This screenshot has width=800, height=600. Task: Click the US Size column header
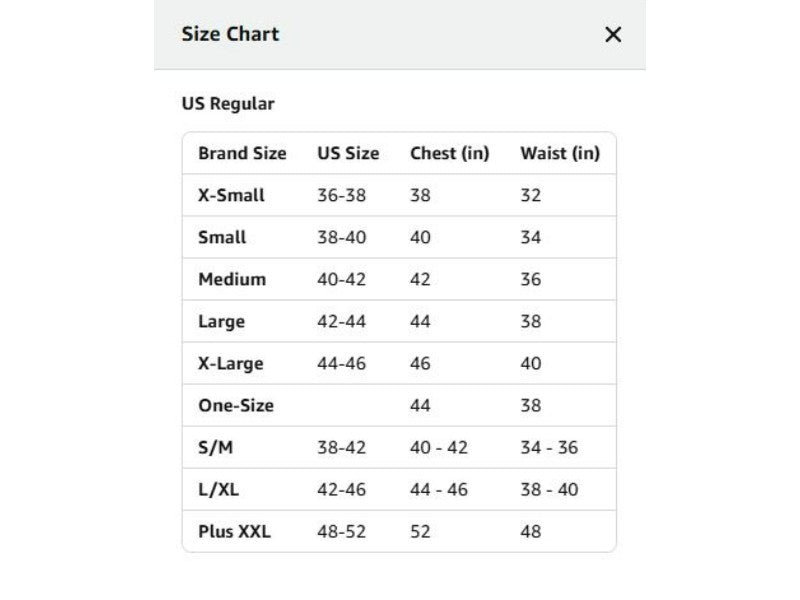tap(348, 153)
